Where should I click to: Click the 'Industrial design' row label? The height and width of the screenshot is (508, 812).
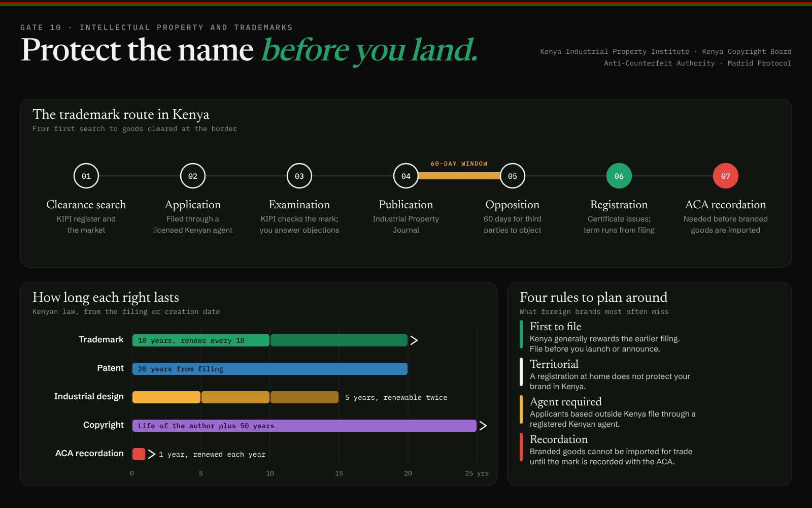89,396
